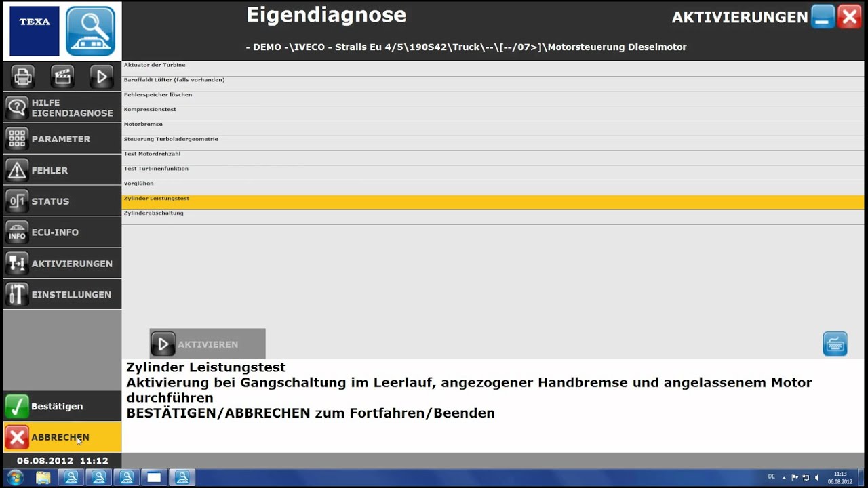Open the Windows Start menu
This screenshot has width=868, height=488.
[14, 477]
